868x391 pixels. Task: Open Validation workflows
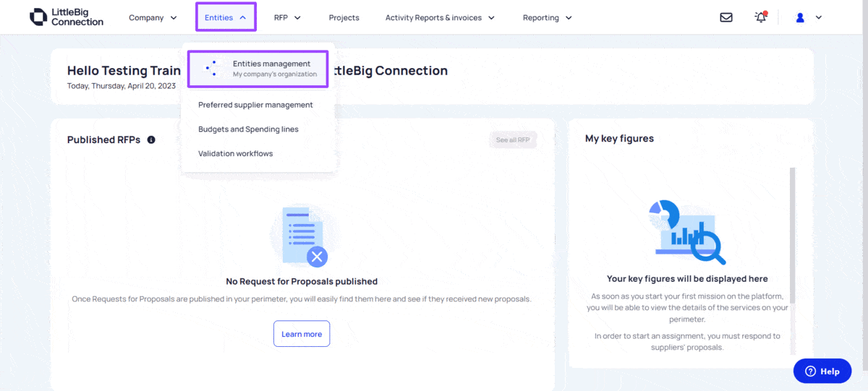point(236,153)
